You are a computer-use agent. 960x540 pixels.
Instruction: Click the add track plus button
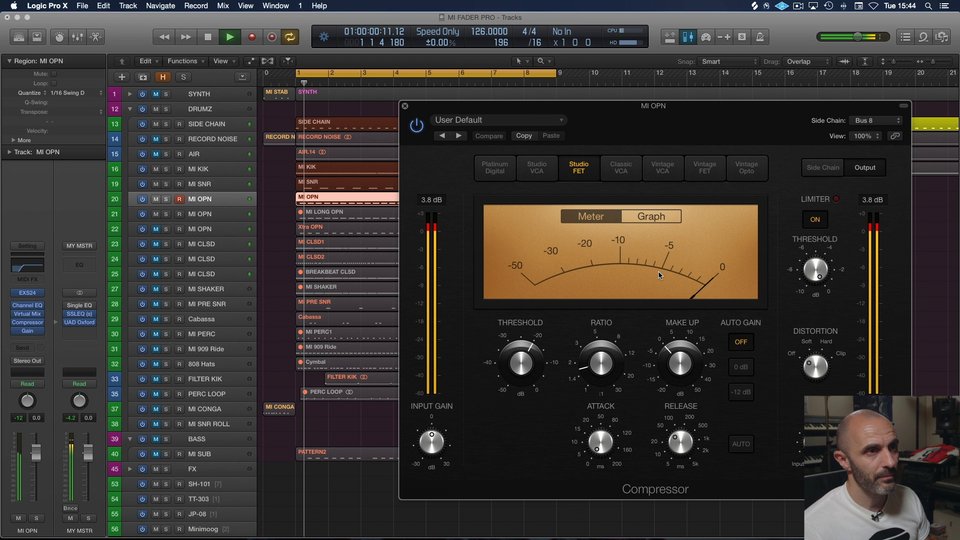click(121, 77)
